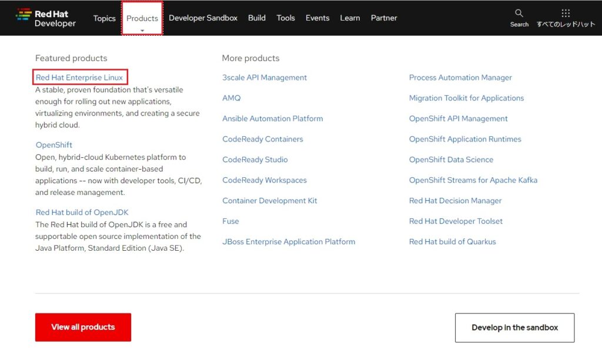Open Process Automation Manager link
The image size is (602, 364).
[x=460, y=77]
